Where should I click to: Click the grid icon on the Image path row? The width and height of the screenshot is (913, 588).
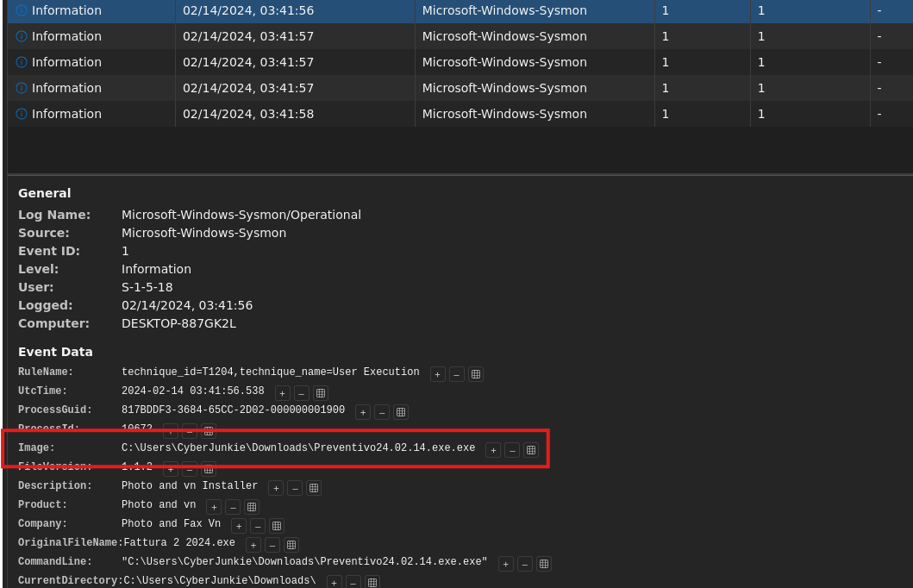tap(531, 450)
